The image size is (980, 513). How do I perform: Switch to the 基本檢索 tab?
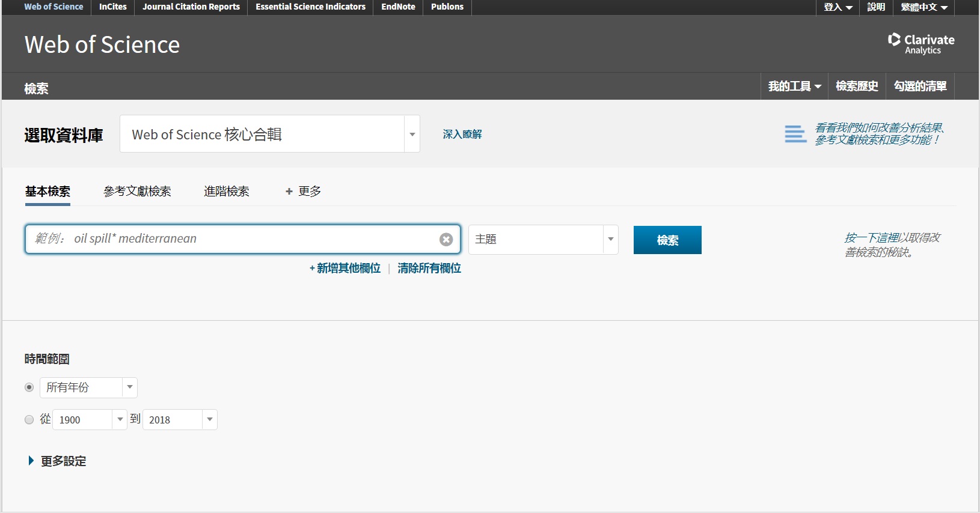47,192
